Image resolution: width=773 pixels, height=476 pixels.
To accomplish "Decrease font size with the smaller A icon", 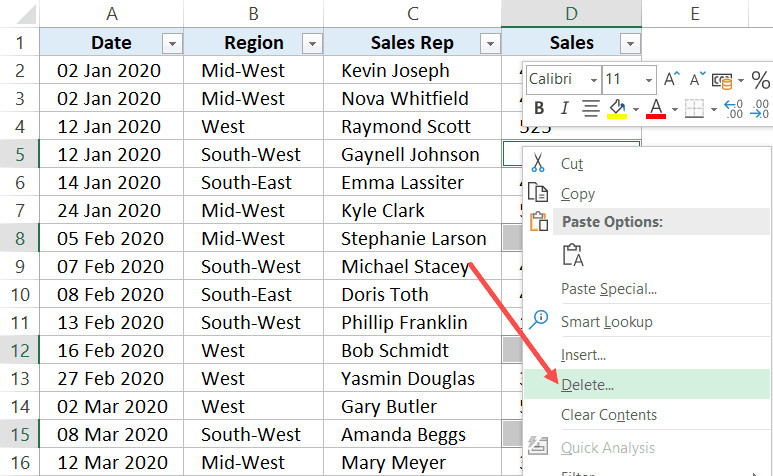I will click(696, 79).
